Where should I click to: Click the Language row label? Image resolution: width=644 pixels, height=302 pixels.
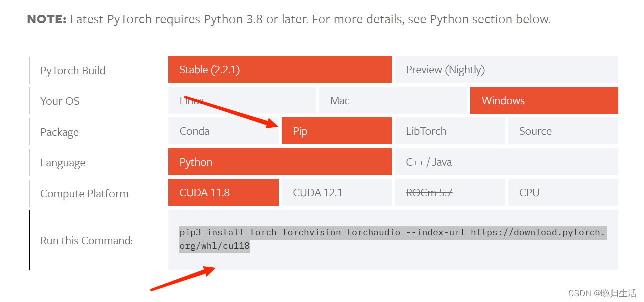click(63, 163)
